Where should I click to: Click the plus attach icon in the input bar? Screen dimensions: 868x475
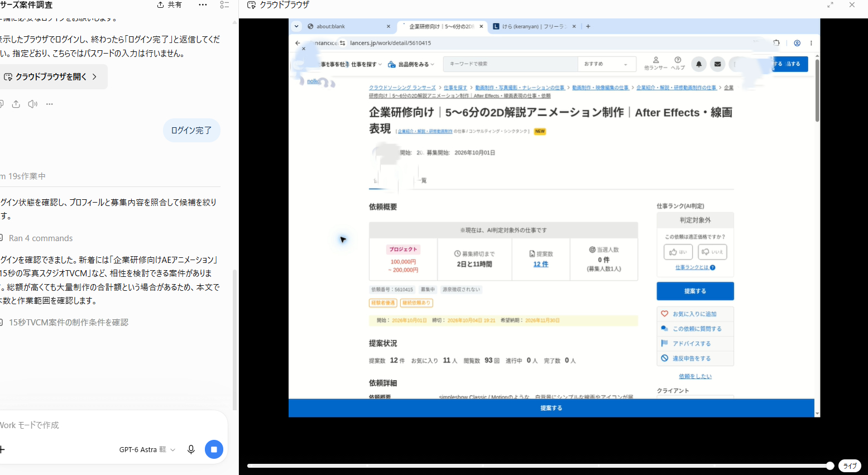pos(2,449)
